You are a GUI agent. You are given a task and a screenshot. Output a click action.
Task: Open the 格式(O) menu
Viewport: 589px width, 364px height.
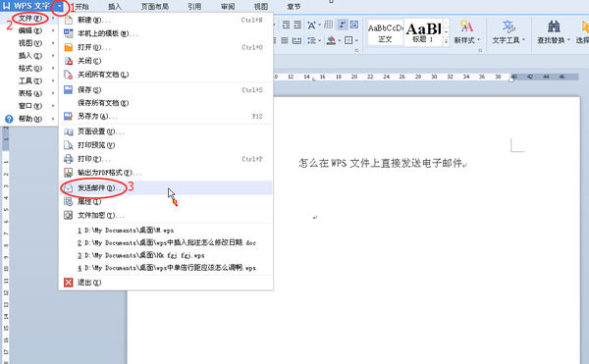(29, 69)
